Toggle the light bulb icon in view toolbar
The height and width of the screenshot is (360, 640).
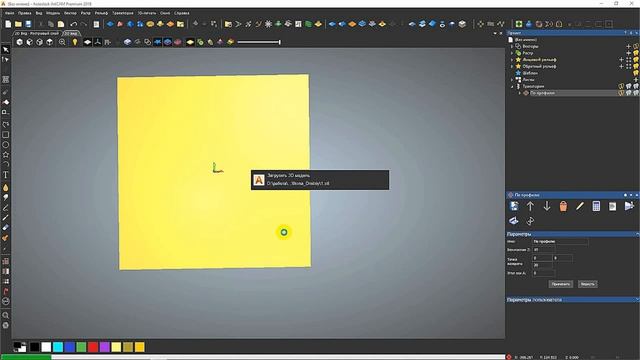[x=75, y=42]
